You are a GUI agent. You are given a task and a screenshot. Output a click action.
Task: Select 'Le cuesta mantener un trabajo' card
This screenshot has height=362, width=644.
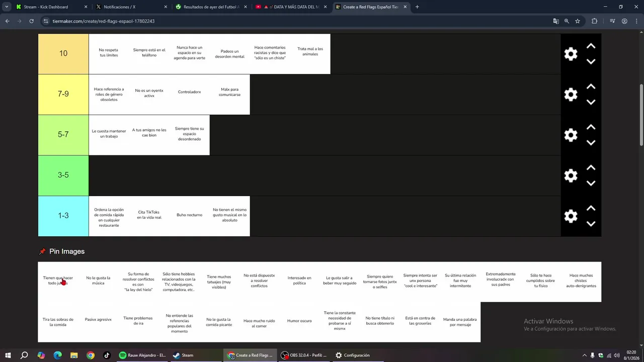[109, 135]
